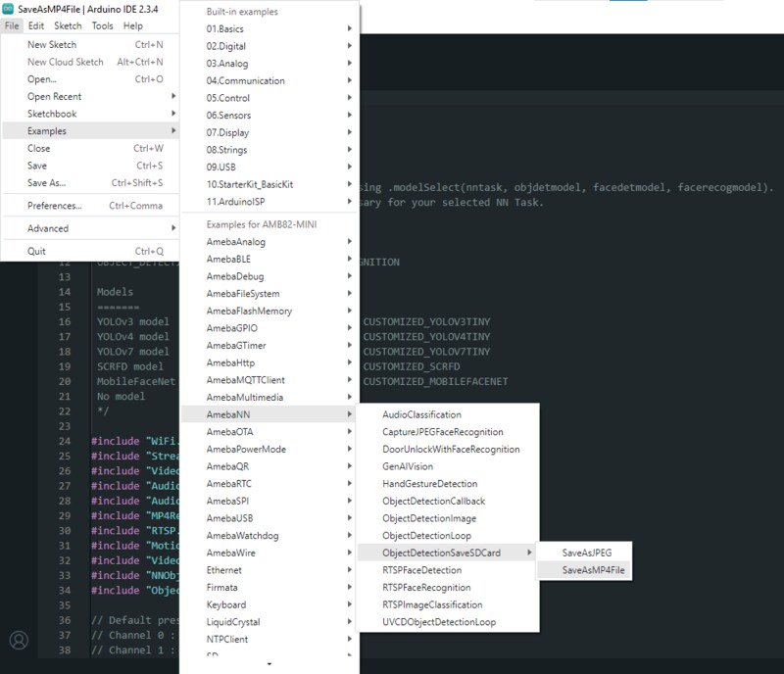Expand the 05.Control examples category
Screen dimensions: 784x674
coord(269,98)
